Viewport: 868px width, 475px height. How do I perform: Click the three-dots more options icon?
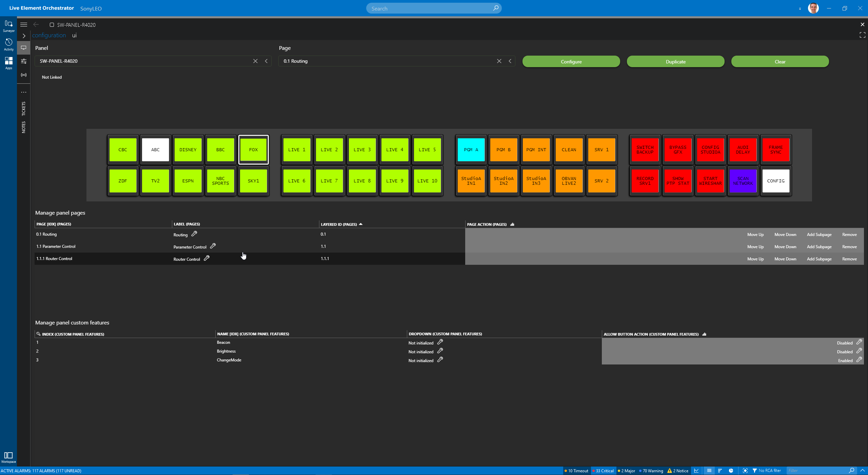pos(24,92)
